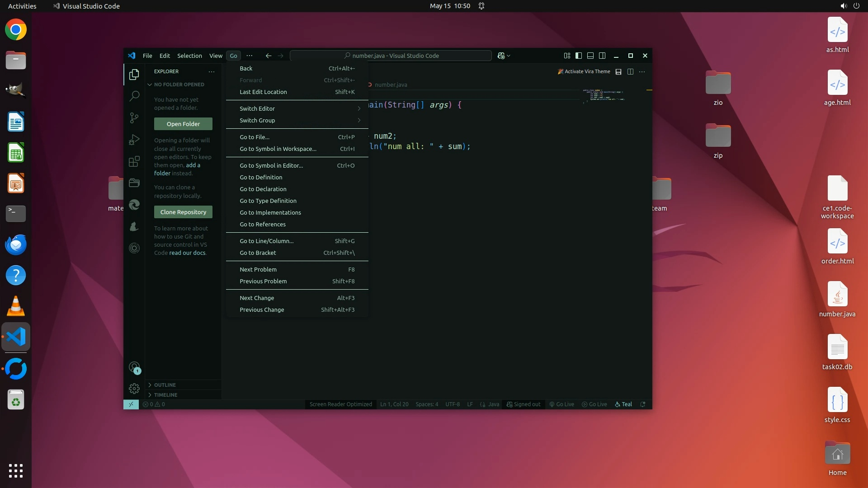This screenshot has height=488, width=868.
Task: Click the remote window status bar icon
Action: (x=131, y=404)
